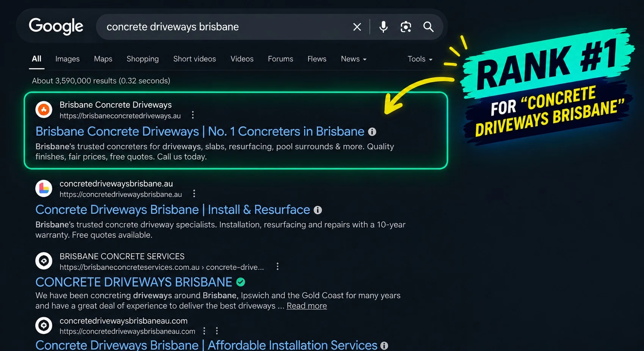Open the Tools dropdown menu
This screenshot has height=351, width=644.
(420, 59)
